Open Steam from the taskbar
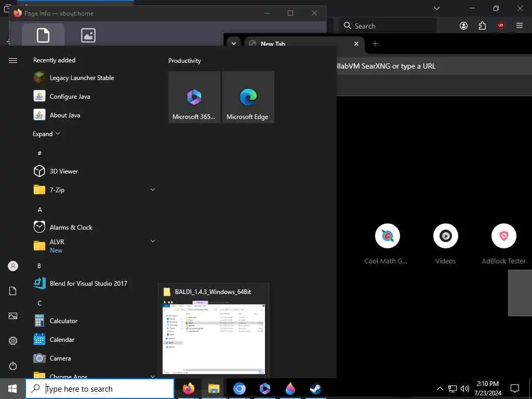The height and width of the screenshot is (399, 532). (x=315, y=389)
